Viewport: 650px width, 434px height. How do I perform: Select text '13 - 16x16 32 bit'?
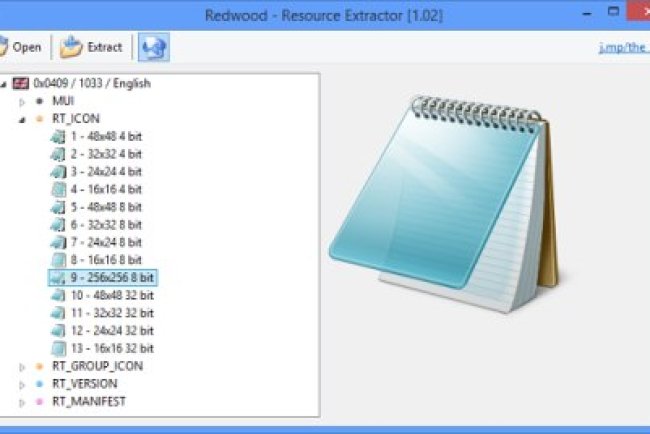click(x=112, y=348)
